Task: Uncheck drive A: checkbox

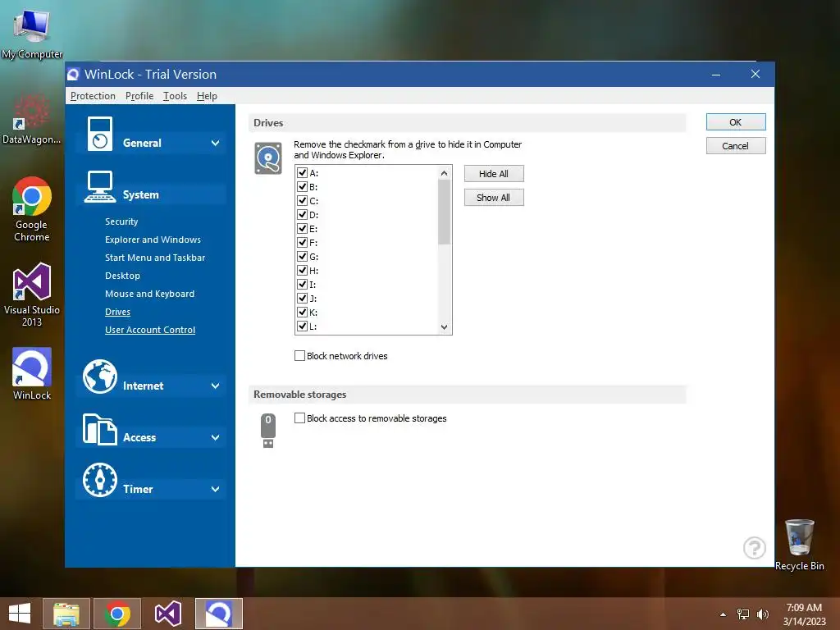Action: point(302,173)
